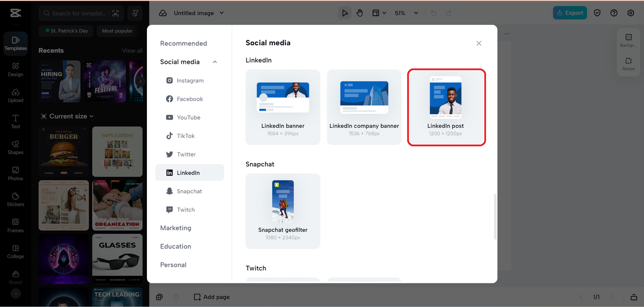Switch to the Marketing category
This screenshot has width=644, height=307.
tap(175, 227)
